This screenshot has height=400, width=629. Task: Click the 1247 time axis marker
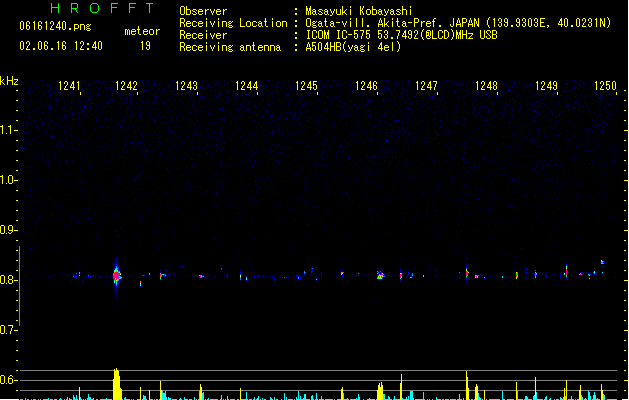pyautogui.click(x=426, y=86)
